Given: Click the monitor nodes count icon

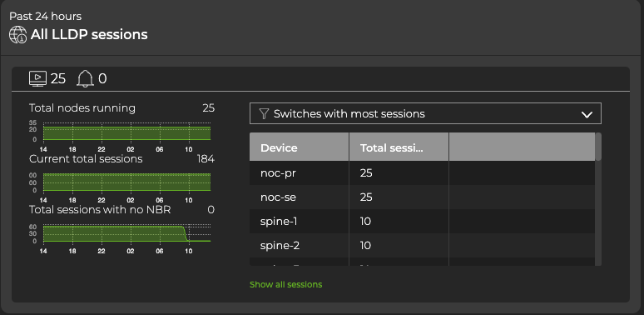Looking at the screenshot, I should click(37, 78).
